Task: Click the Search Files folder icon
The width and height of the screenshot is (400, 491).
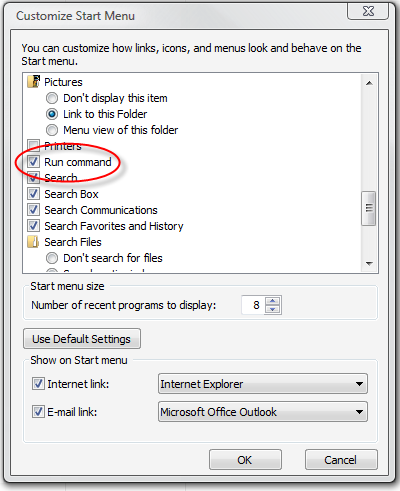Action: (33, 242)
